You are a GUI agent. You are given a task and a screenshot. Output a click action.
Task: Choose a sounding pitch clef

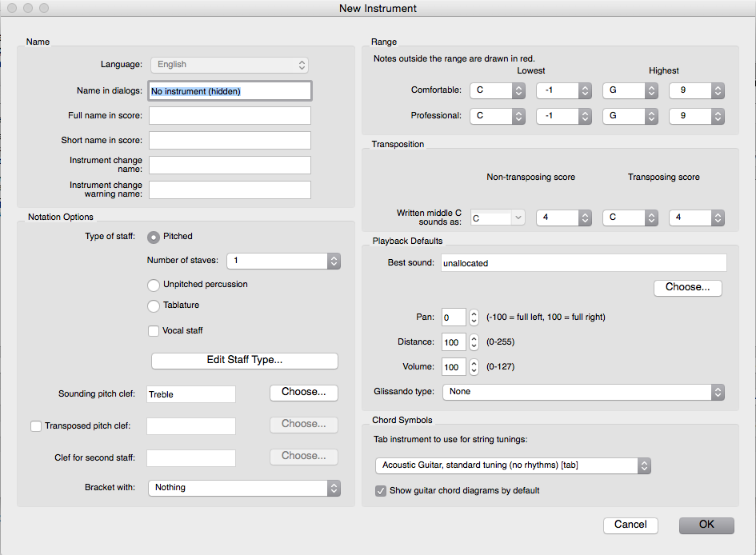(303, 393)
